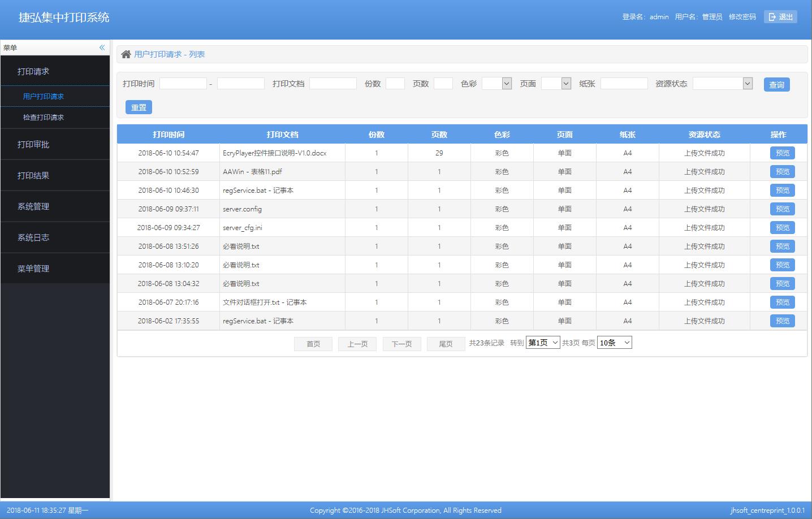Preview the 2018-06-02 17:35:55 regService.bat row
This screenshot has height=519, width=812.
pos(783,321)
